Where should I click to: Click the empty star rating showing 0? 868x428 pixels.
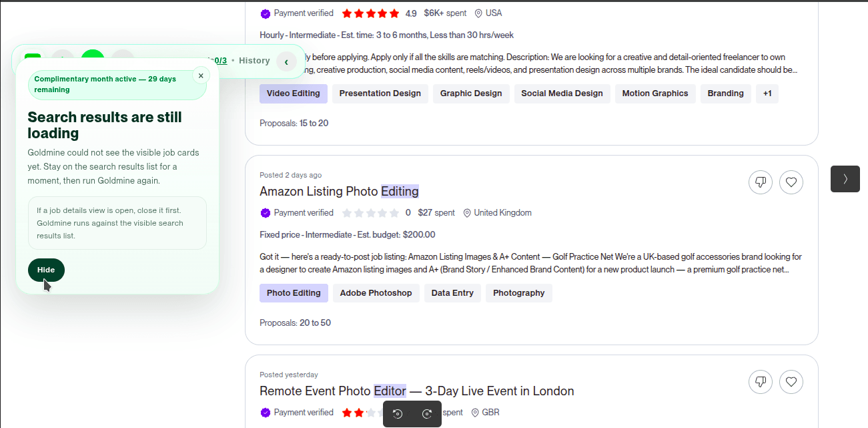click(x=371, y=213)
